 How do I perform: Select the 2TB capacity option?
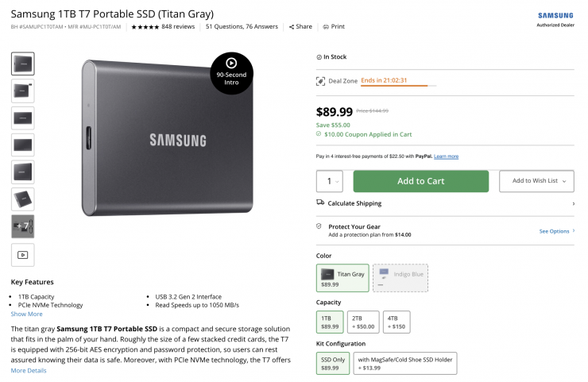(363, 322)
